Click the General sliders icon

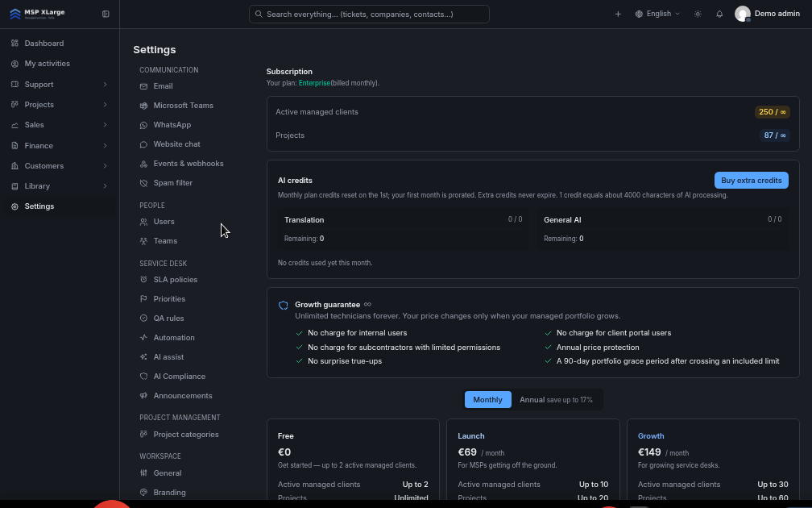(x=143, y=473)
